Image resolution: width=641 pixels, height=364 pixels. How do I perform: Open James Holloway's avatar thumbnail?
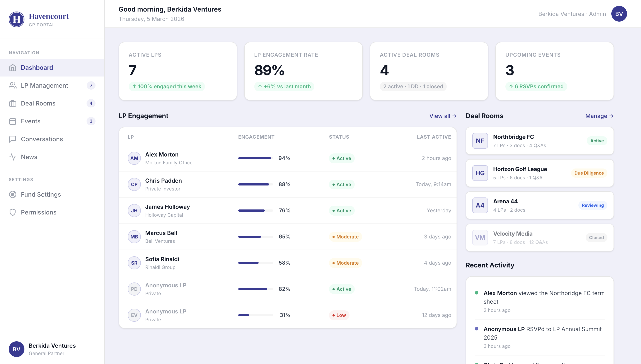click(x=134, y=210)
